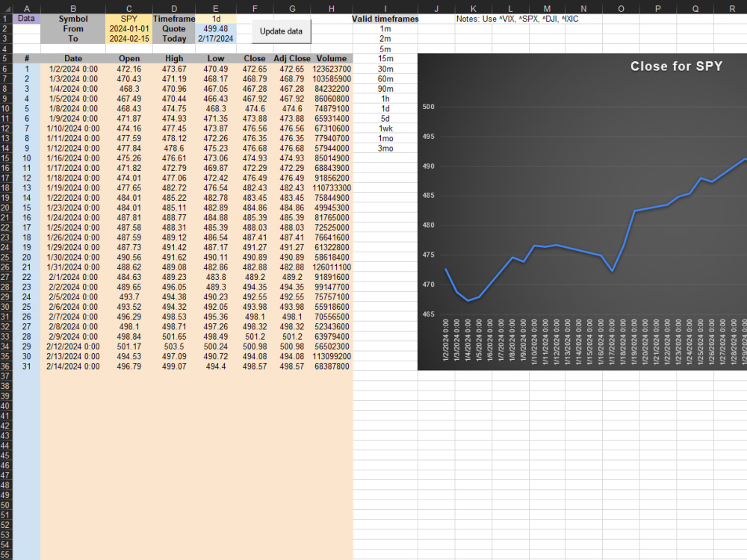Image resolution: width=747 pixels, height=560 pixels.
Task: Select the purple Data cell
Action: click(x=26, y=19)
